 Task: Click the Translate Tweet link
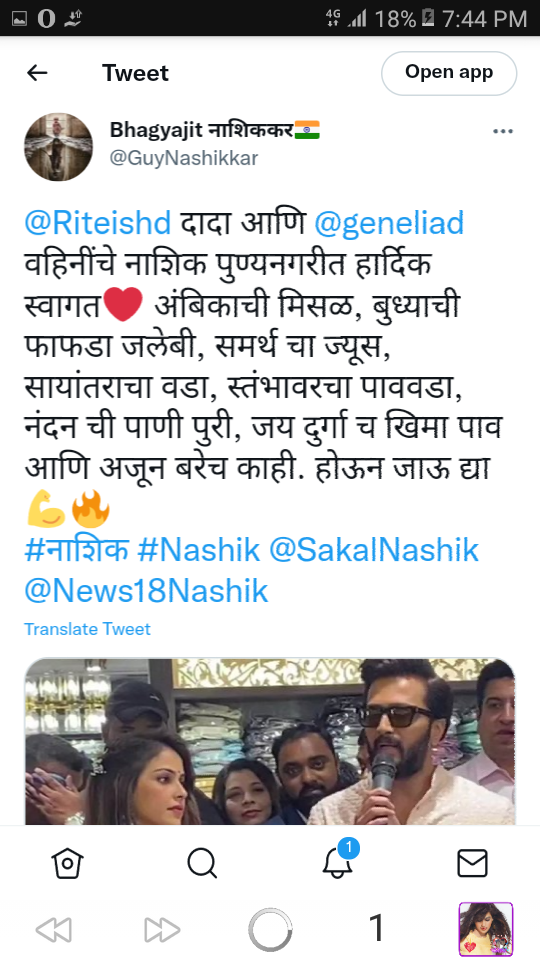(88, 629)
